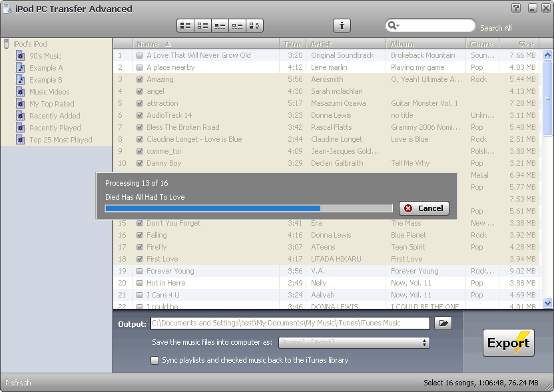This screenshot has height=392, width=554.
Task: Select the Top 25 Most Played playlist
Action: [61, 140]
